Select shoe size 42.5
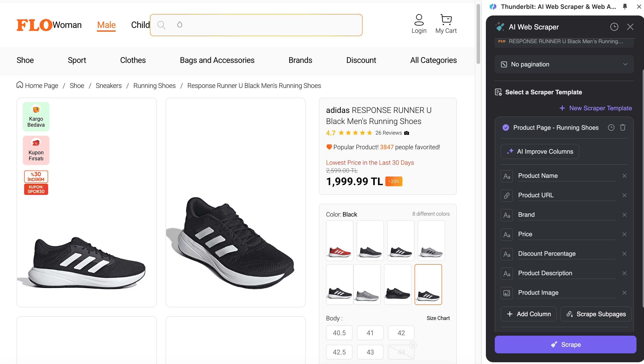 (339, 352)
